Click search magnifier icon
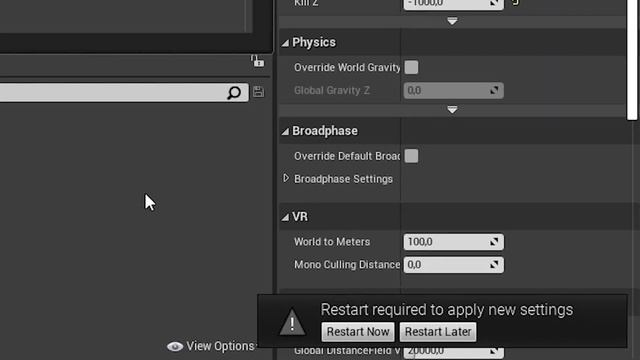 click(234, 92)
